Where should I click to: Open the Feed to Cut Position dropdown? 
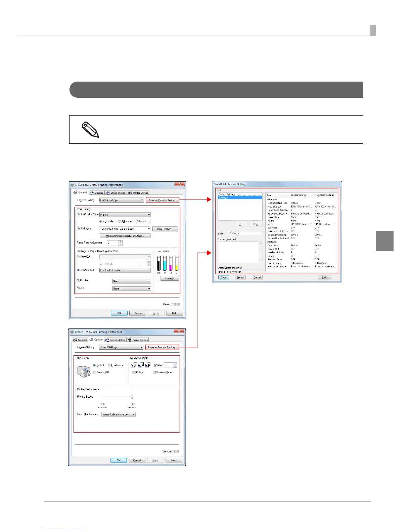[125, 270]
